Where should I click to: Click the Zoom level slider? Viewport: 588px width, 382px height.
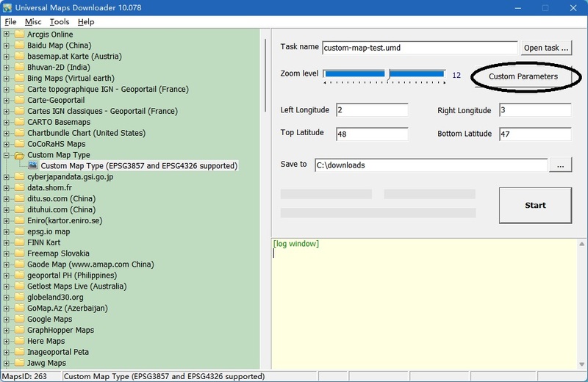[x=384, y=74]
